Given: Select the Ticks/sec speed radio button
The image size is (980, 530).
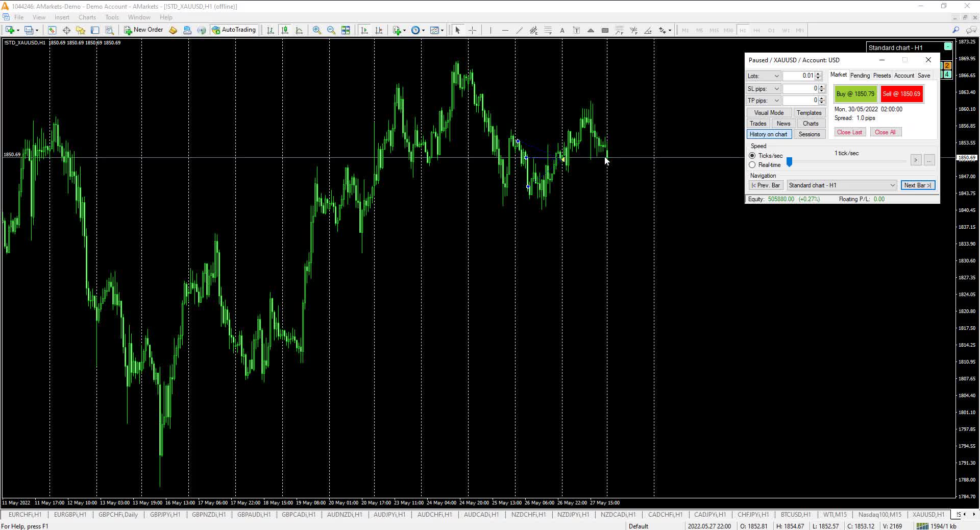Looking at the screenshot, I should pyautogui.click(x=752, y=156).
